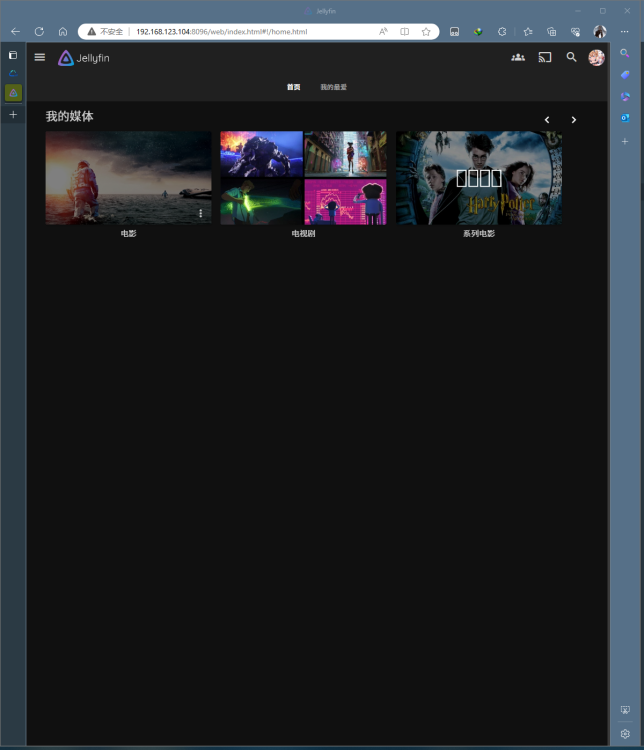Open the 电视剧 library thumbnail
This screenshot has width=644, height=750.
tap(303, 177)
